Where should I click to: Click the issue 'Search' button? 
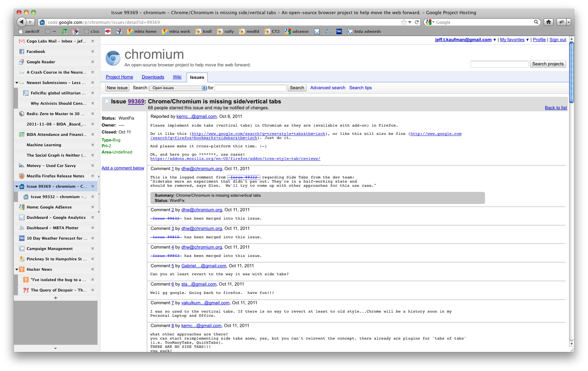click(x=297, y=88)
